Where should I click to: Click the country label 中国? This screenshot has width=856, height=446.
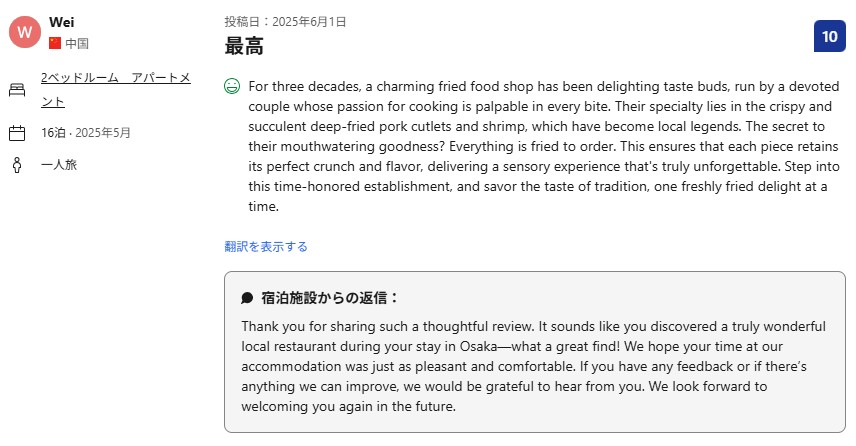pos(77,43)
